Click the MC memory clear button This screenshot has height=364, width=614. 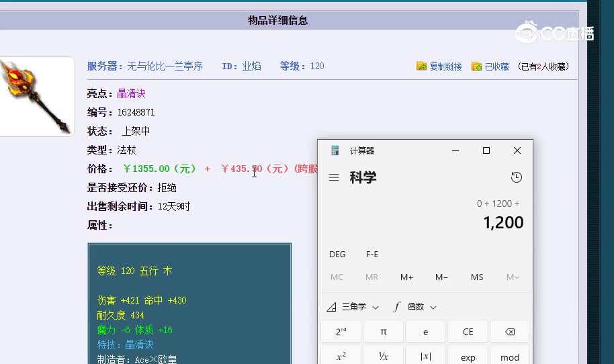(337, 277)
